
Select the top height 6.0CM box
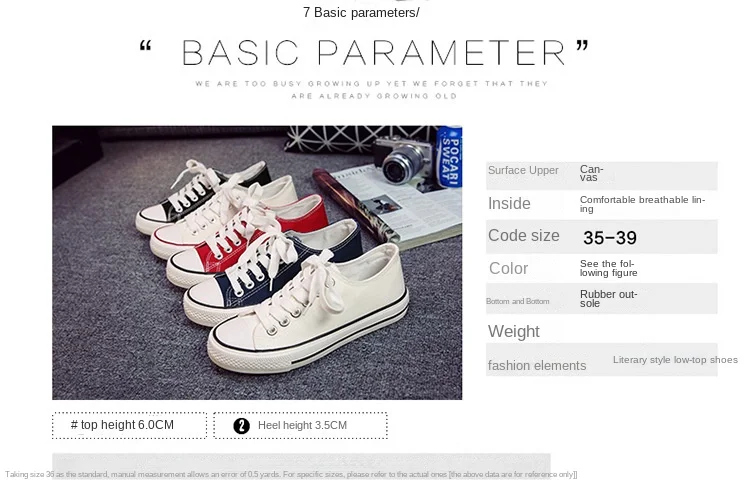pos(130,425)
